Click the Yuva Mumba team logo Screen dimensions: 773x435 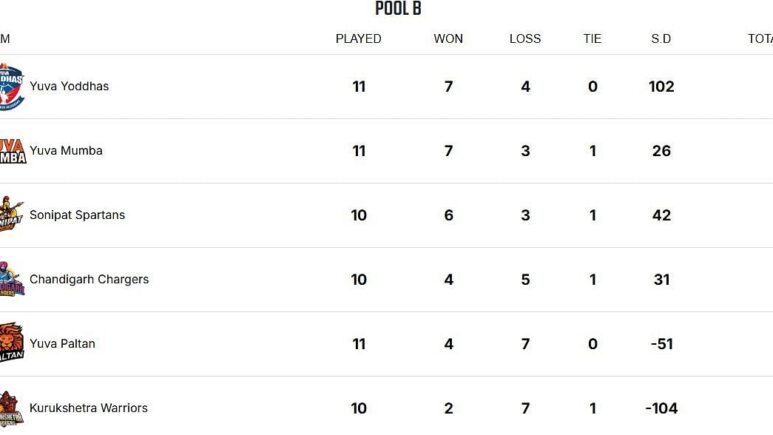click(13, 151)
